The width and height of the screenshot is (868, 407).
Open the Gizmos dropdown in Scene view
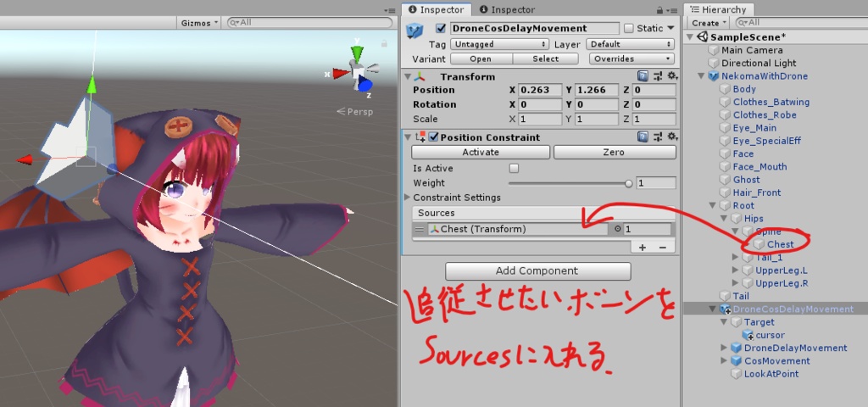tap(198, 23)
